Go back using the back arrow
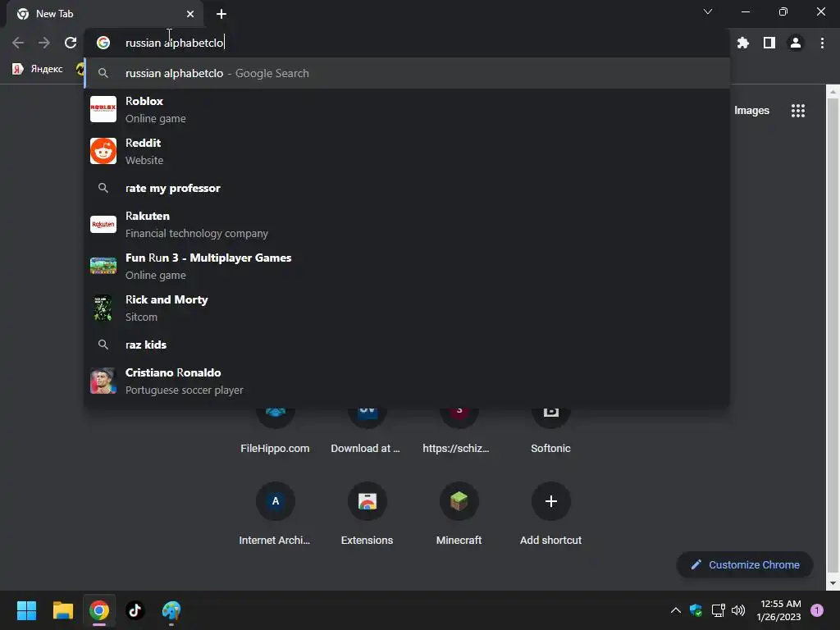Screen dimensions: 840x630 (x=18, y=43)
